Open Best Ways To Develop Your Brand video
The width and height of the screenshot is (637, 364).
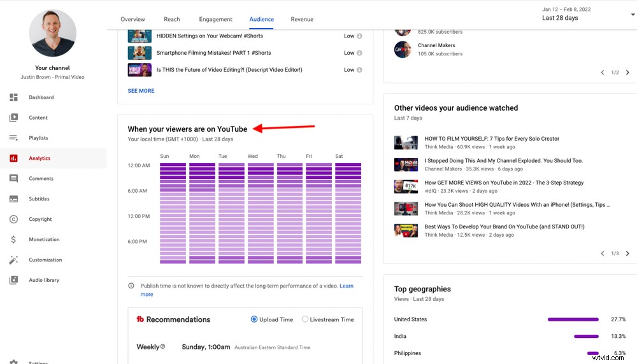pyautogui.click(x=505, y=227)
